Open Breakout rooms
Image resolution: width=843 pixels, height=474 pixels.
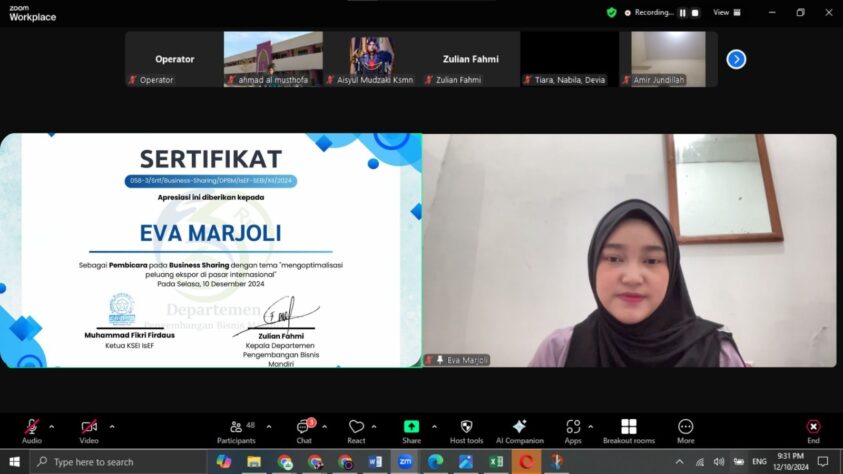click(x=628, y=430)
